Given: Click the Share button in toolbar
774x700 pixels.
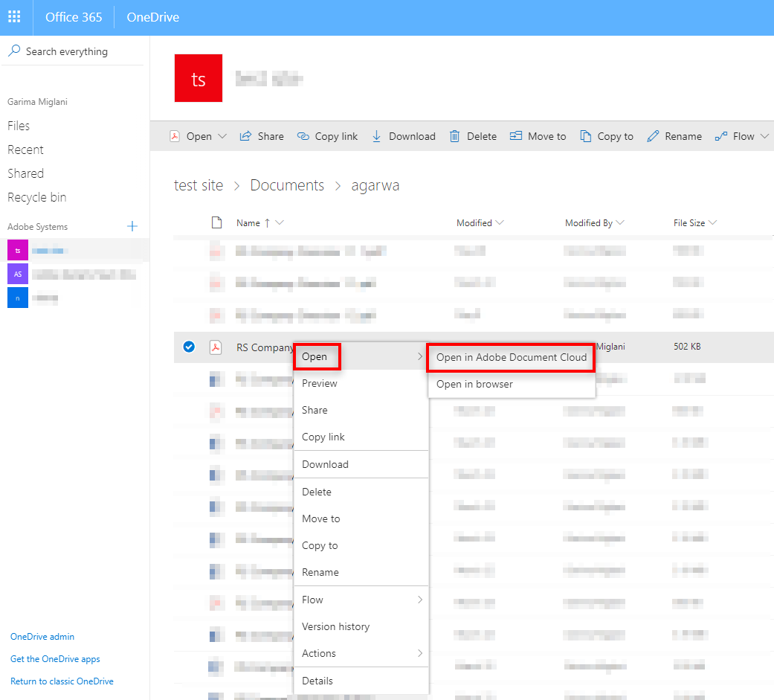Looking at the screenshot, I should 262,136.
